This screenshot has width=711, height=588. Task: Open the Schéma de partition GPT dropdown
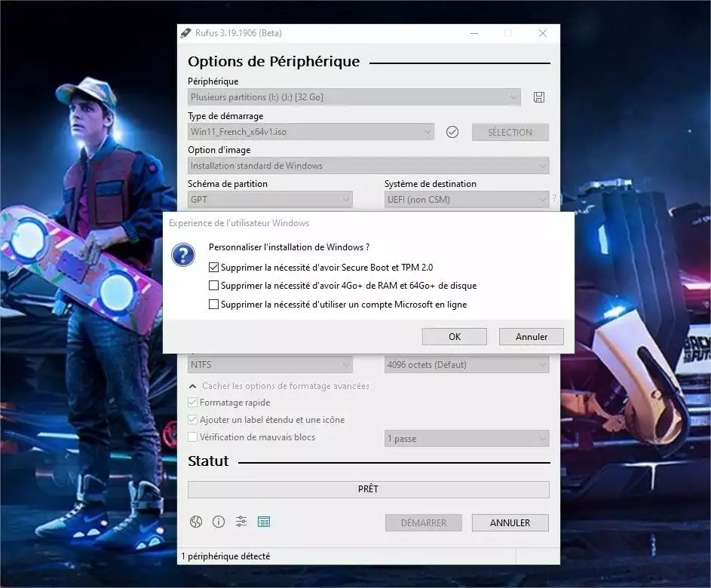click(269, 199)
